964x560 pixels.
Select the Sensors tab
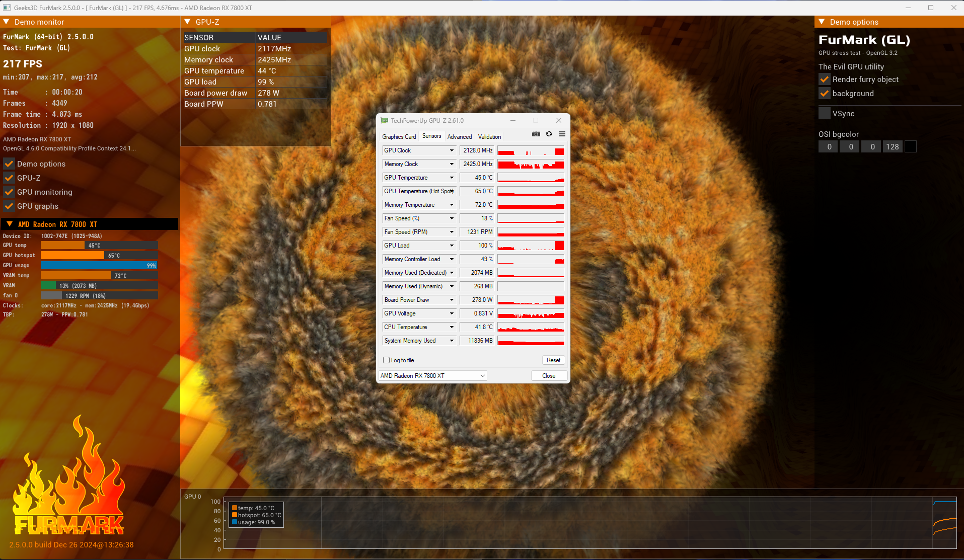431,136
